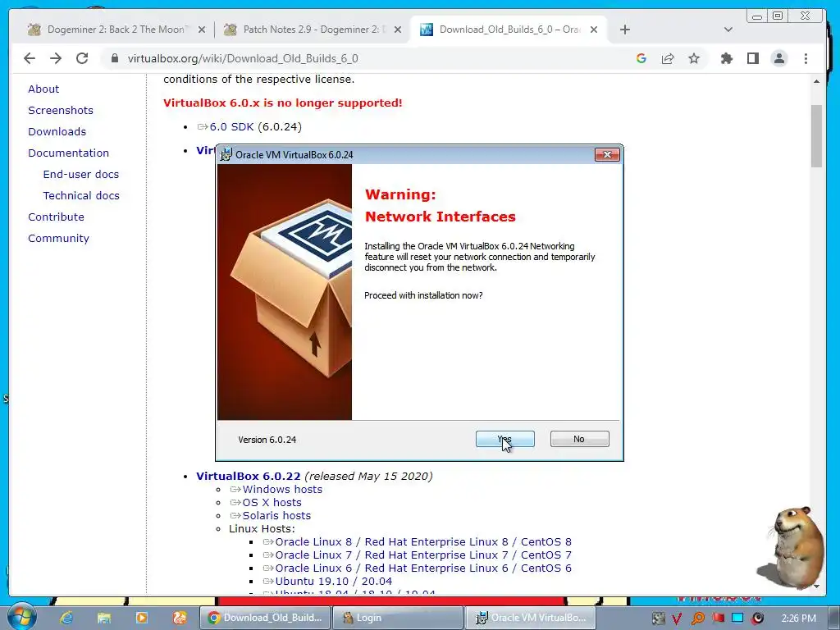Open Windows Media Player taskbar icon
The width and height of the screenshot is (840, 630).
point(141,618)
